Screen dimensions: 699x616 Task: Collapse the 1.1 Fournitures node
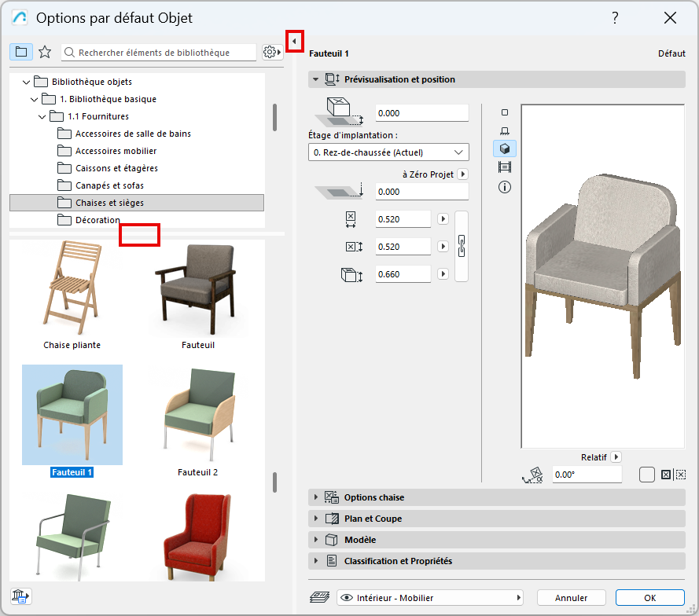[x=42, y=117]
